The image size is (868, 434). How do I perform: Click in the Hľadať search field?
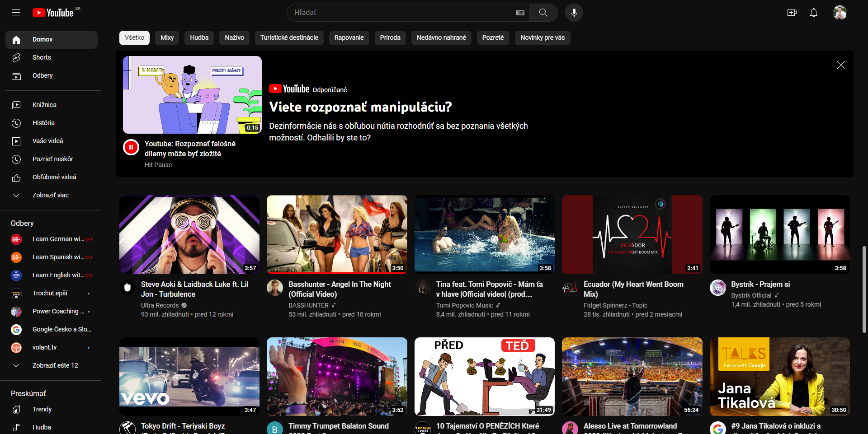click(x=402, y=13)
